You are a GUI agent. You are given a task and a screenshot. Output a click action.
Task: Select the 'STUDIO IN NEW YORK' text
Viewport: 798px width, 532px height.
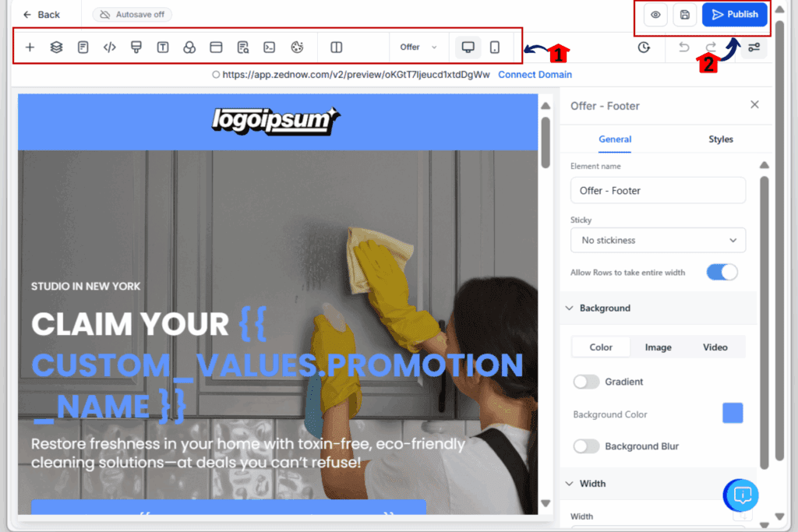tap(86, 287)
